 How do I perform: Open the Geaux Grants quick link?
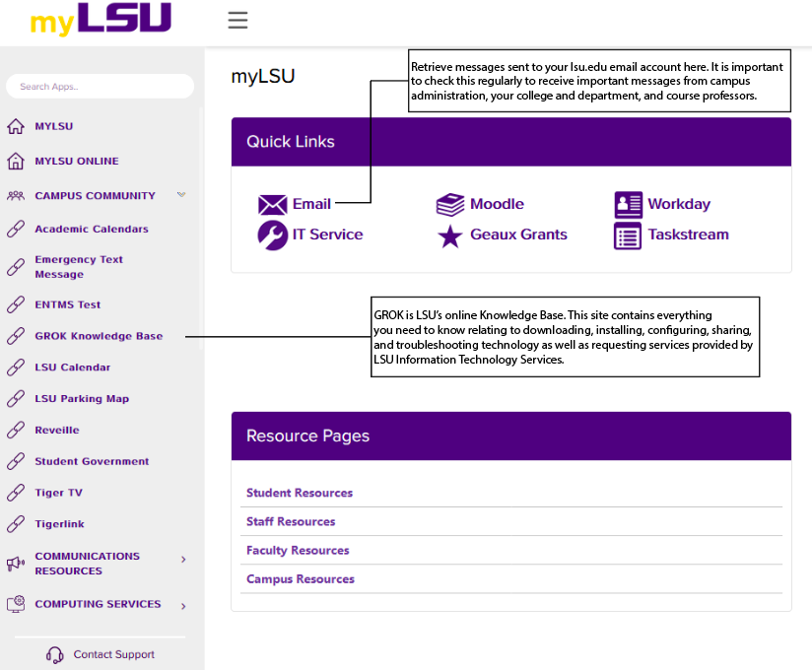pyautogui.click(x=519, y=234)
